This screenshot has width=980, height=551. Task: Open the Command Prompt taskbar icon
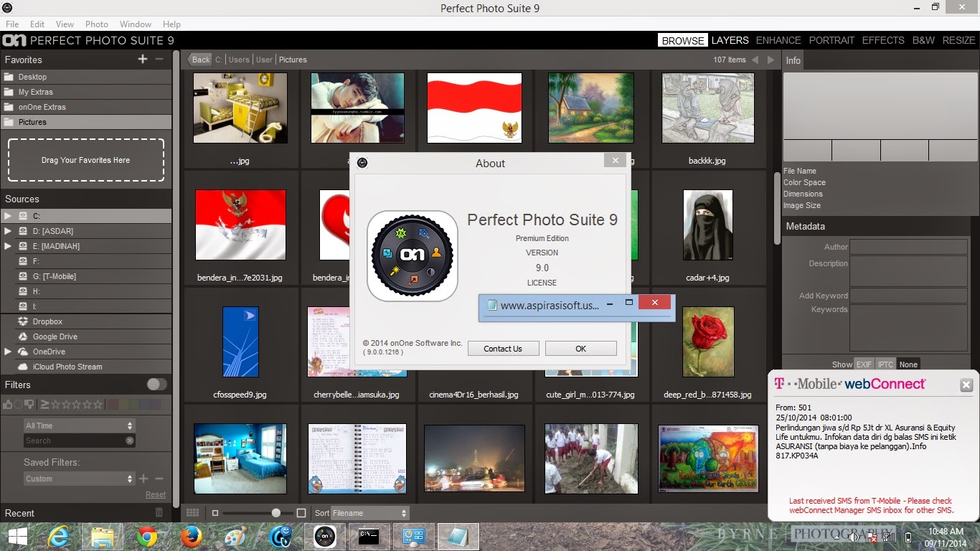coord(369,537)
